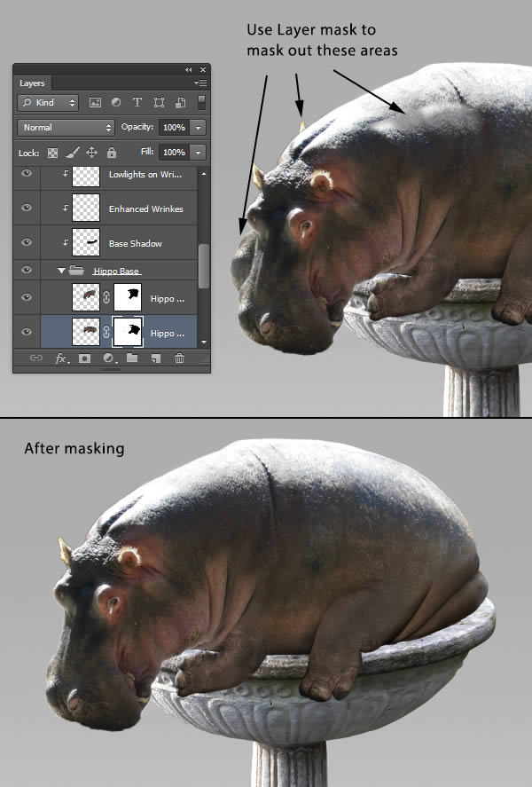This screenshot has height=787, width=532.
Task: Lock position move-arrows icon
Action: 91,152
